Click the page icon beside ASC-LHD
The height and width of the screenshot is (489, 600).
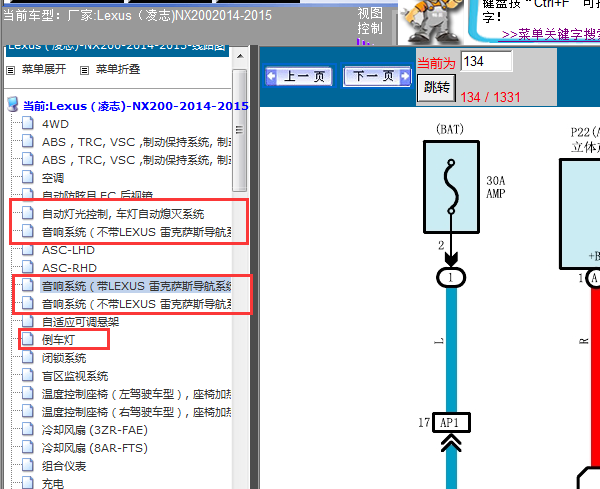click(28, 249)
